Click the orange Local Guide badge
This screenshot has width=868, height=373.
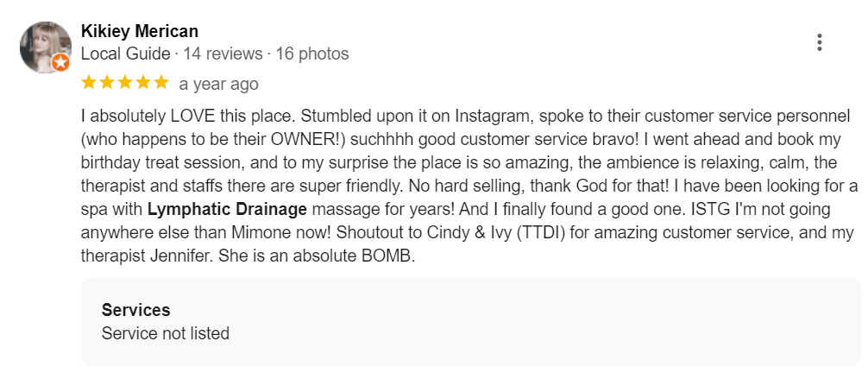pyautogui.click(x=60, y=63)
